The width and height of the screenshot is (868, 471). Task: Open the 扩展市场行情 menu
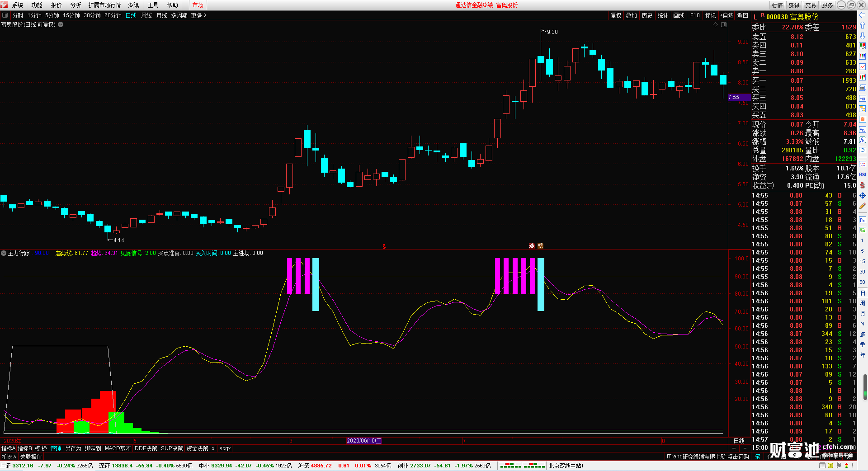[105, 5]
